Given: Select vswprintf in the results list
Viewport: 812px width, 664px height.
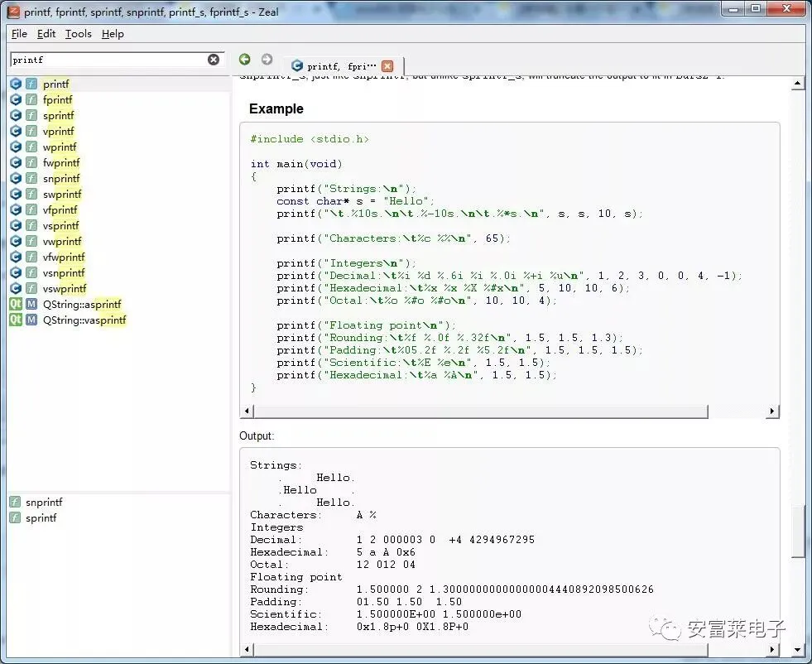Looking at the screenshot, I should (65, 288).
